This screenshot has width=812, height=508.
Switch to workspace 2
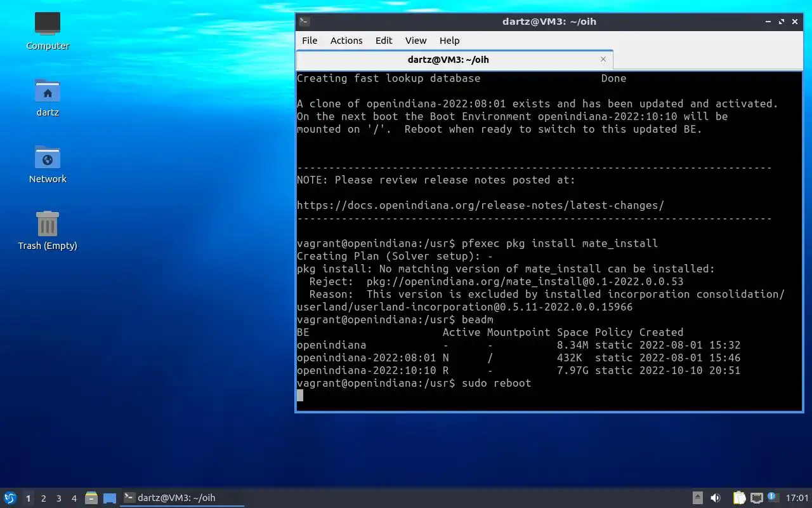(x=43, y=498)
